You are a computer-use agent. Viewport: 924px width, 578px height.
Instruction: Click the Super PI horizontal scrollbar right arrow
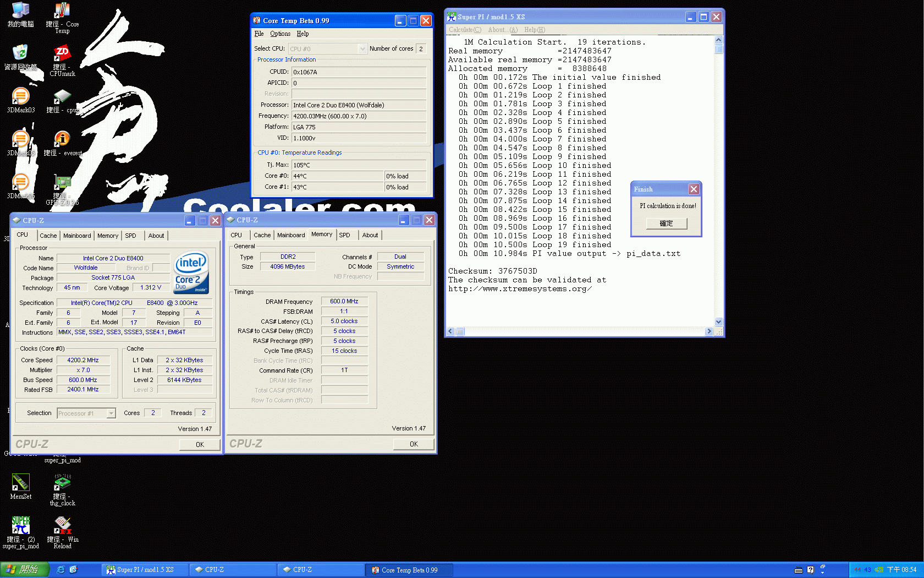coord(709,331)
